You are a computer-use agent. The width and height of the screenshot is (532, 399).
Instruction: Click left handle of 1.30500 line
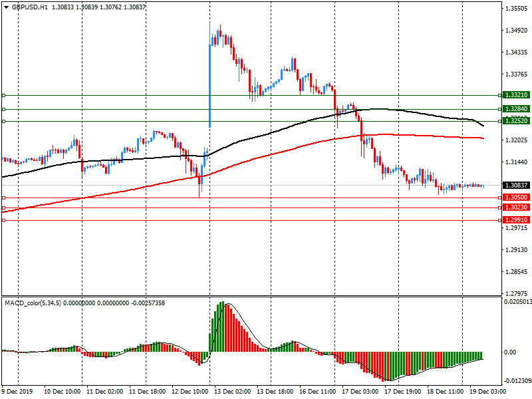click(x=3, y=198)
